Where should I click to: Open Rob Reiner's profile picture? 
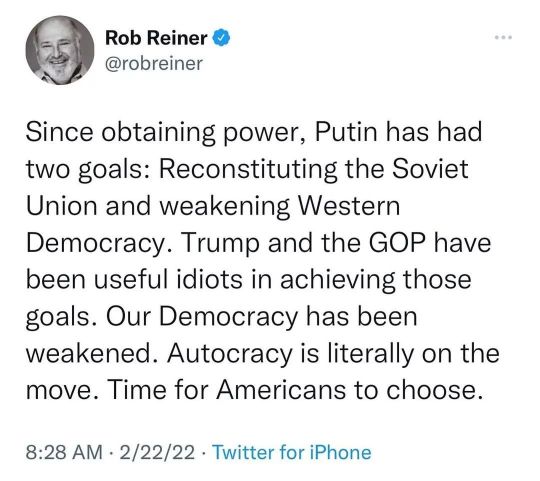coord(60,50)
